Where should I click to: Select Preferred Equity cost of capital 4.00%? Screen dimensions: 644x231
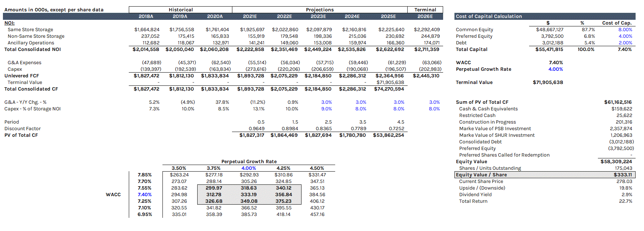coord(625,36)
